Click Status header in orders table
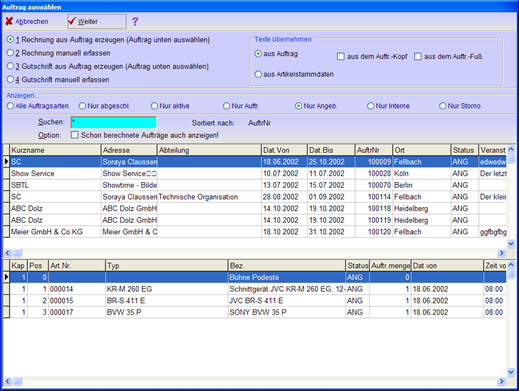 point(465,150)
